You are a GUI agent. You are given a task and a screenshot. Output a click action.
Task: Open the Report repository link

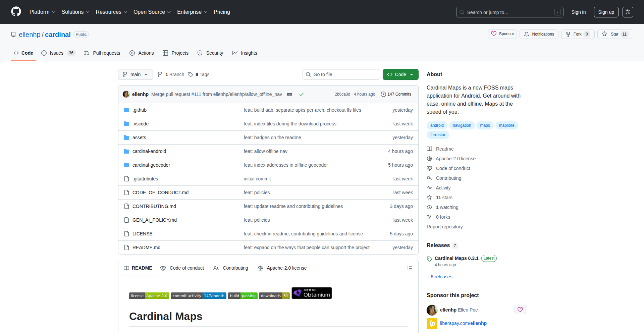[444, 227]
